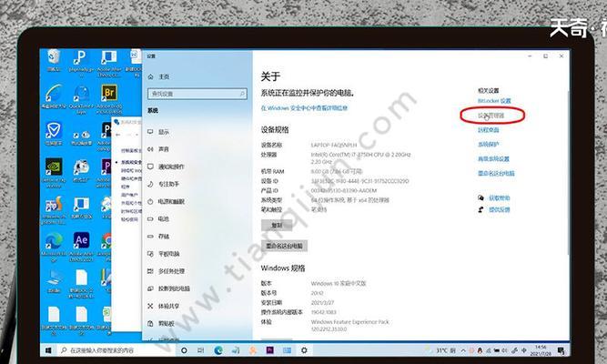Open 远程桌面 Remote Desktop link
This screenshot has height=364, width=607.
click(488, 130)
